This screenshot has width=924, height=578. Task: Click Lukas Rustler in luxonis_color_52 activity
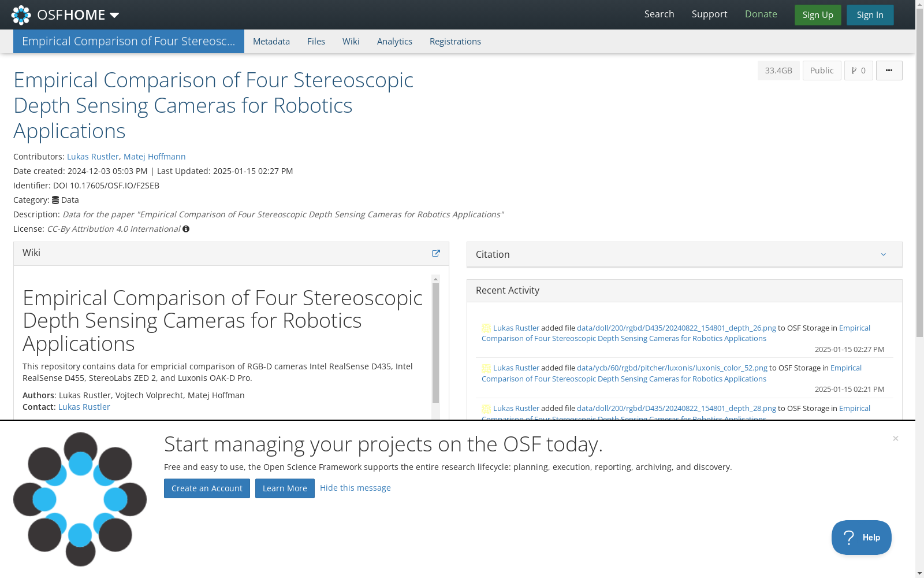pyautogui.click(x=516, y=368)
